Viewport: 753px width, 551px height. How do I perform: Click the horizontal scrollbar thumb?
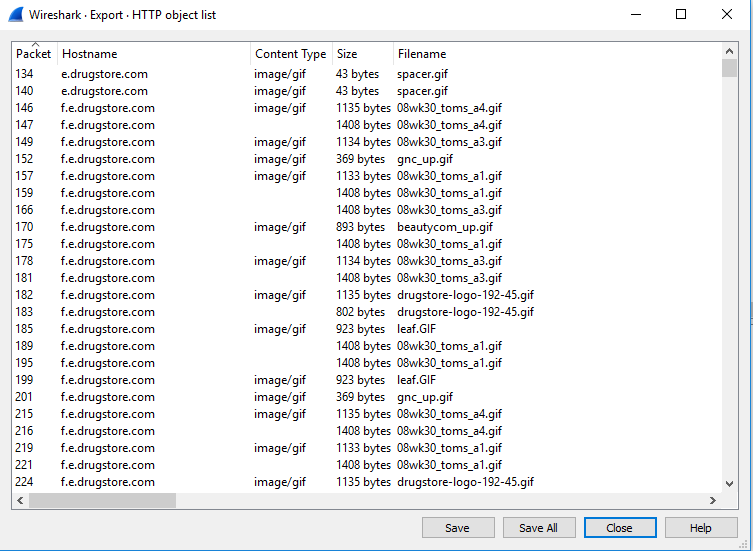pos(102,500)
